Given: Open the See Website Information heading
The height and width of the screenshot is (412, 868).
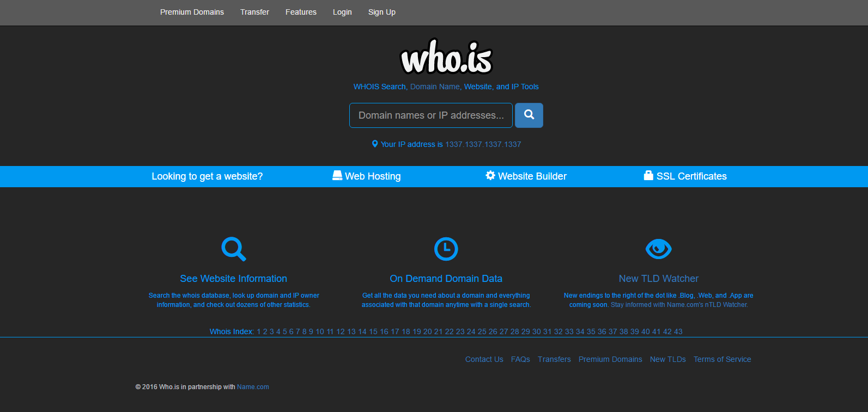Looking at the screenshot, I should click(x=234, y=279).
